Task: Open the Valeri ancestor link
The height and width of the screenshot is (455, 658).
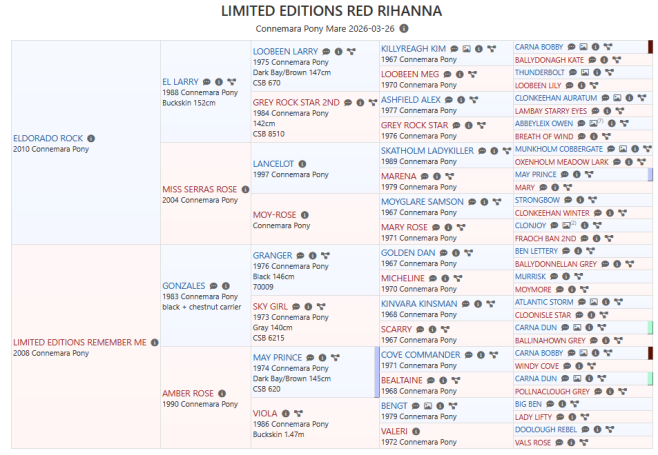Action: pos(395,431)
